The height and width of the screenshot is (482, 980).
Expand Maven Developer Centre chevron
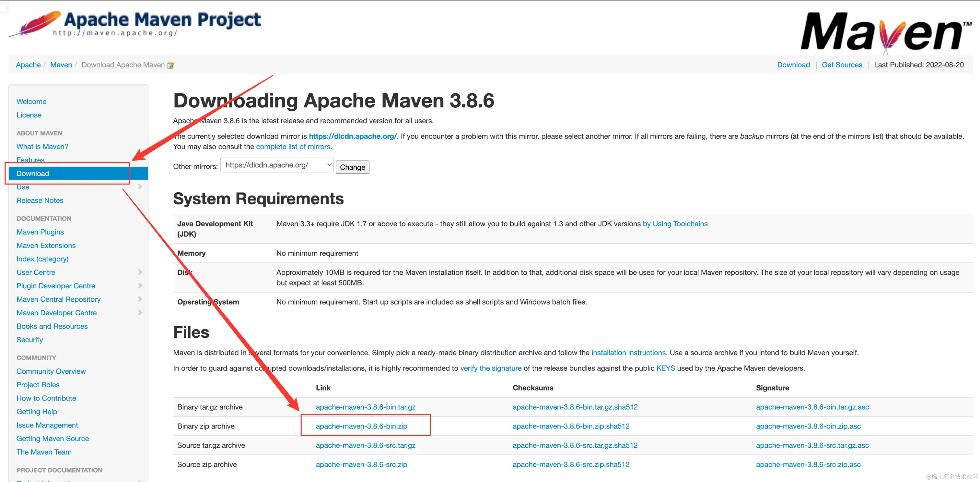[x=140, y=313]
